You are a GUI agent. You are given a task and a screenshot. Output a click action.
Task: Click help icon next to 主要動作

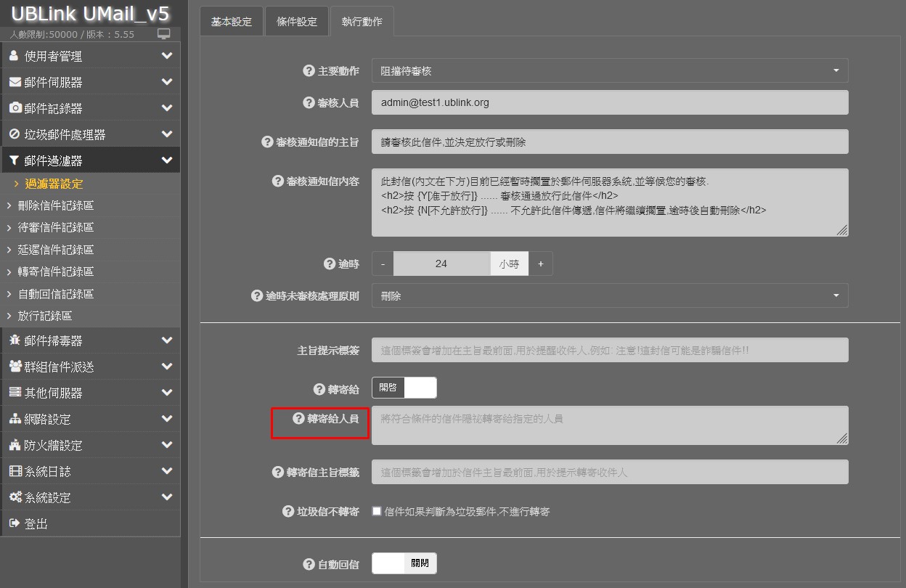(x=309, y=71)
